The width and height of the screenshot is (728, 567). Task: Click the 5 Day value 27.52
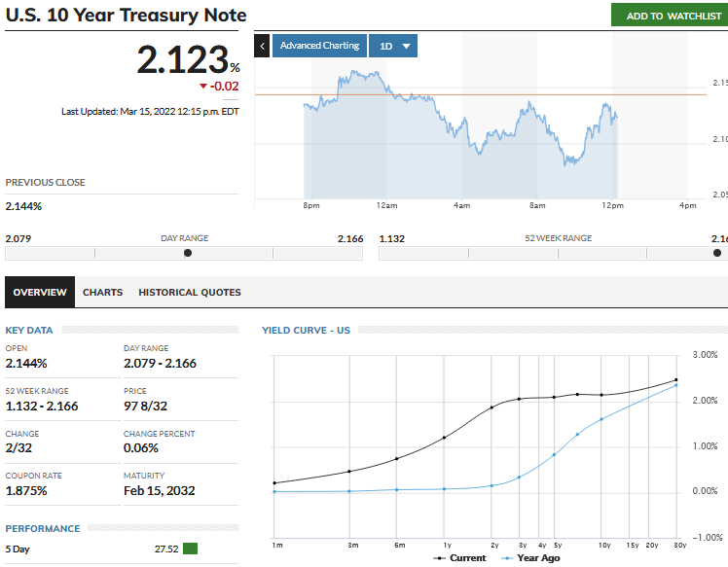click(166, 549)
